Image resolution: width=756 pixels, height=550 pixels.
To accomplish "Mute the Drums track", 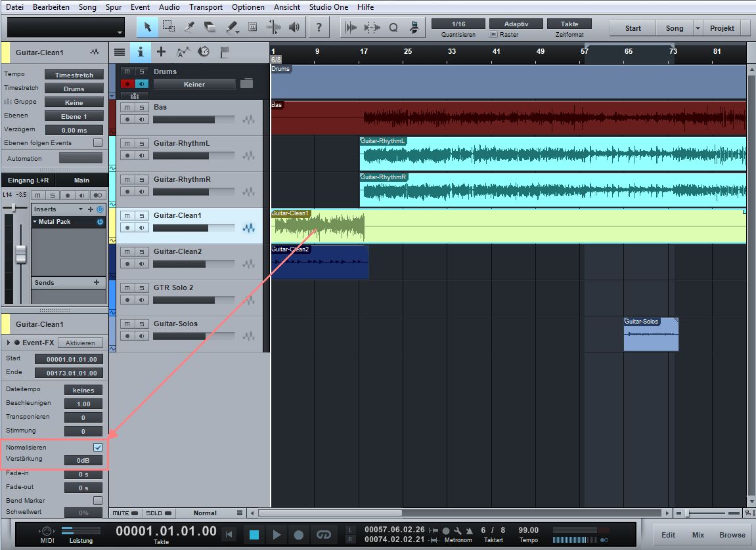I will (127, 72).
